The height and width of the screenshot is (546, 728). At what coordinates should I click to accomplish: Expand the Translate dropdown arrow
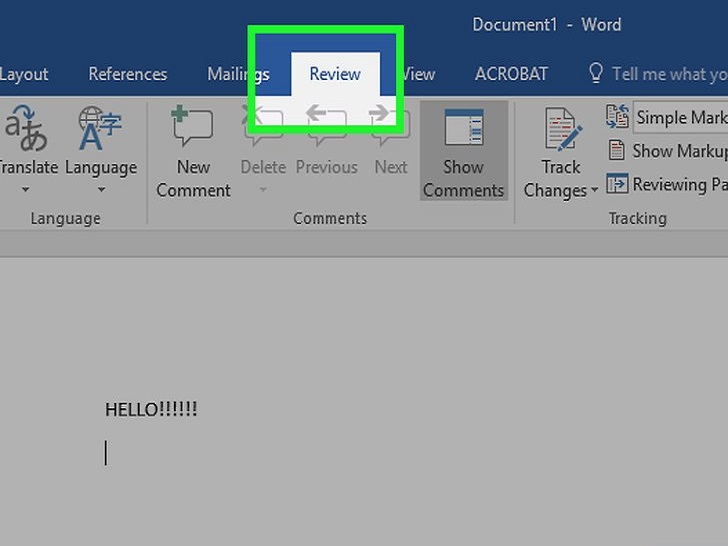coord(26,189)
